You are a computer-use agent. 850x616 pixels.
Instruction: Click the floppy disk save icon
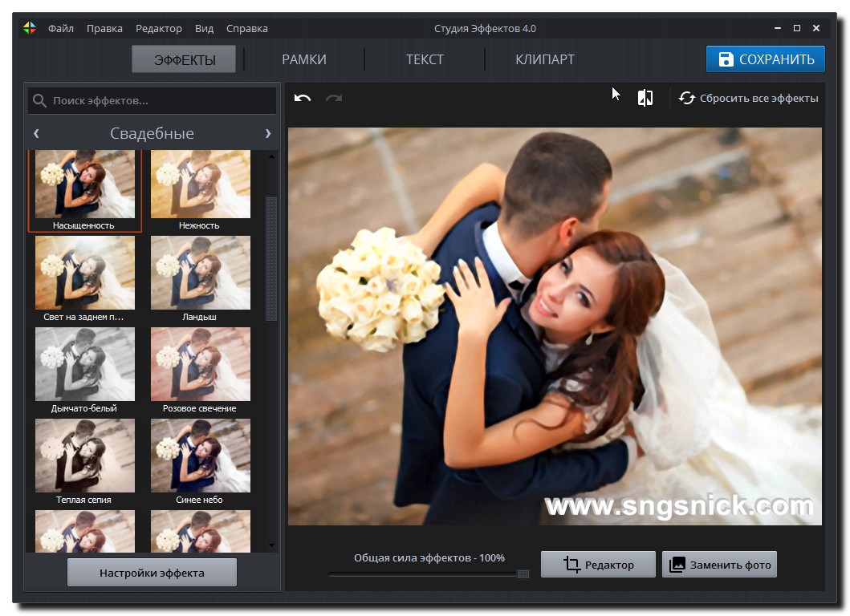tap(726, 59)
